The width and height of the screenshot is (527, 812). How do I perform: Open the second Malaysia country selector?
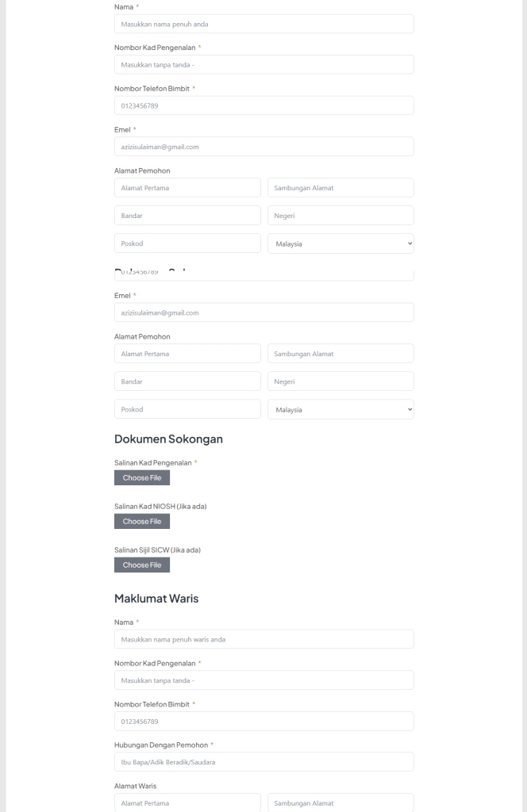340,409
